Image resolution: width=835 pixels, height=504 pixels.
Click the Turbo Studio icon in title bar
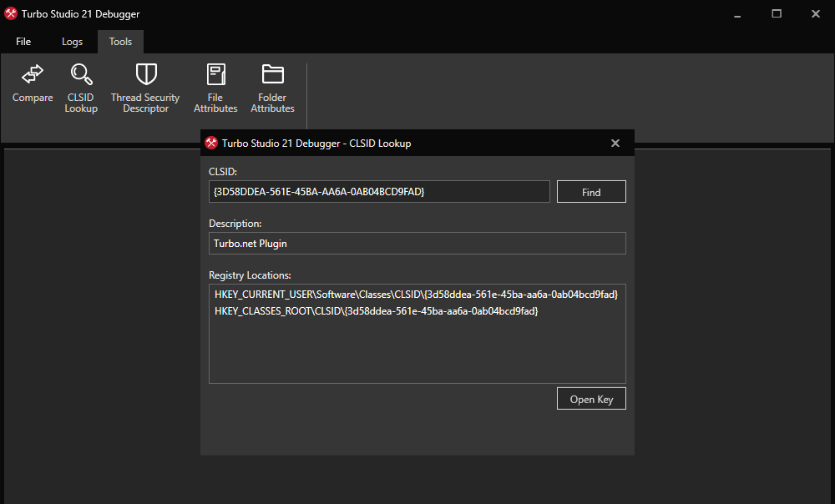(10, 13)
